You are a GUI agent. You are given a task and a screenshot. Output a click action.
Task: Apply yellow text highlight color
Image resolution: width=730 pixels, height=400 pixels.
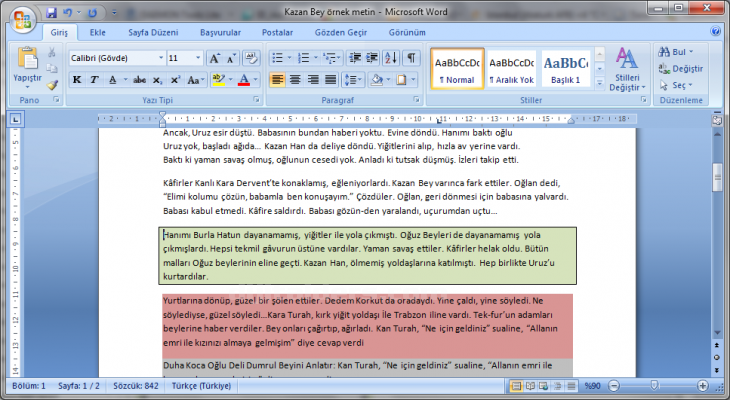tap(217, 80)
